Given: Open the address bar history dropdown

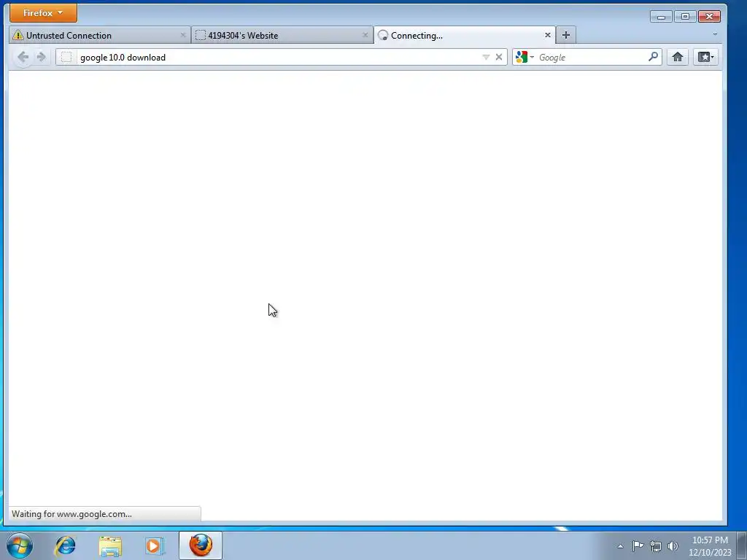Looking at the screenshot, I should (x=486, y=57).
